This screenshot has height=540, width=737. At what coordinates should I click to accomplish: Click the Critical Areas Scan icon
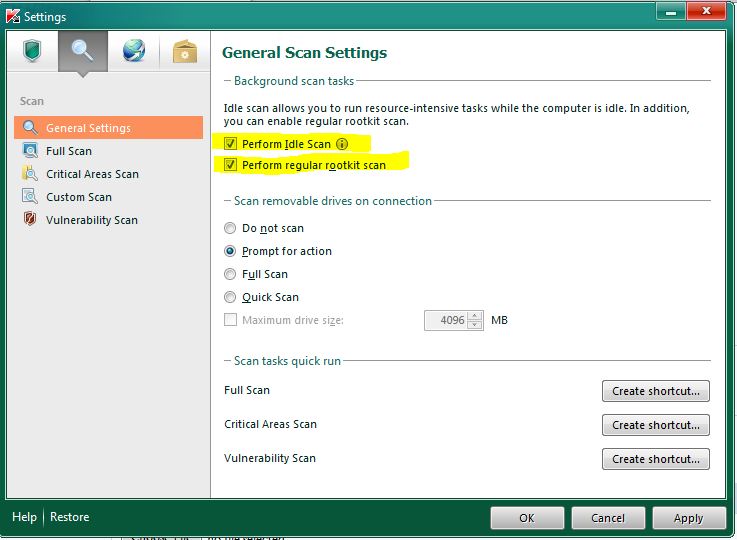30,173
